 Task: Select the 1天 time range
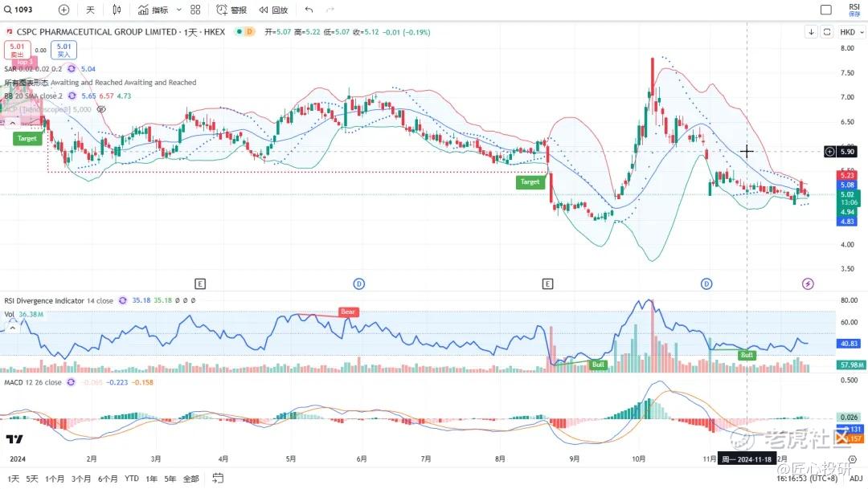click(14, 479)
